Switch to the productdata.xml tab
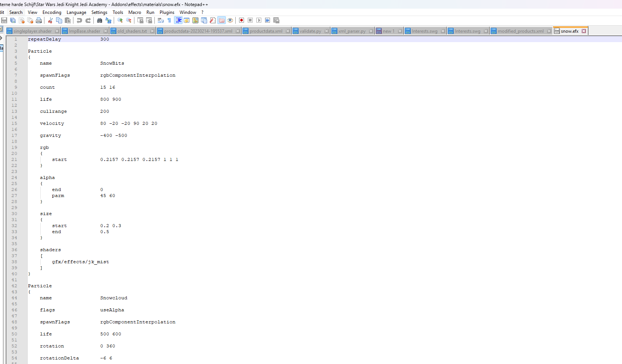This screenshot has height=364, width=622. click(x=266, y=31)
